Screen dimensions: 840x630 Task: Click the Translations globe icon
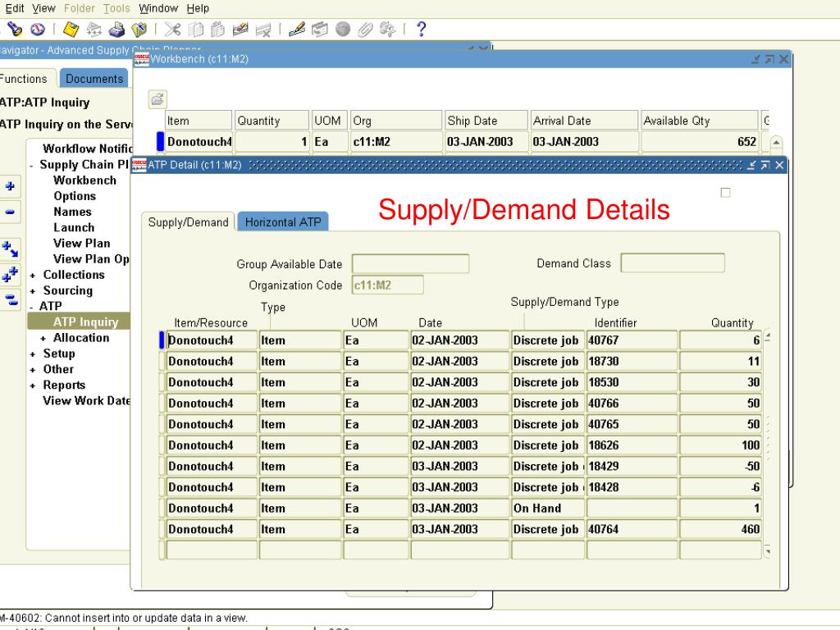coord(343,30)
